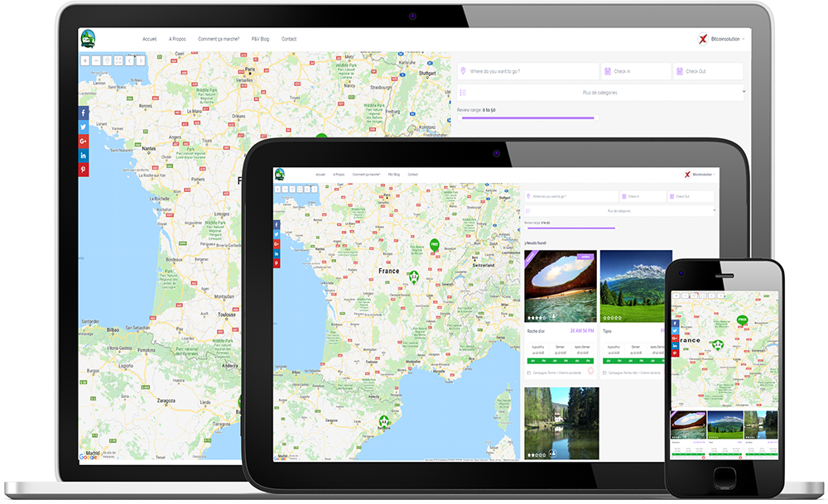Click the Roche d'or green availability bar
The image size is (828, 504).
click(561, 361)
